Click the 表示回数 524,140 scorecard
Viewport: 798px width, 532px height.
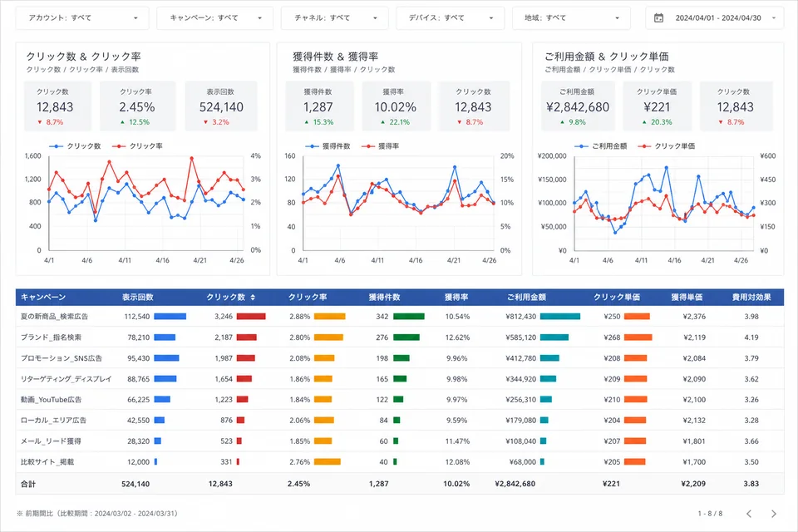click(221, 106)
